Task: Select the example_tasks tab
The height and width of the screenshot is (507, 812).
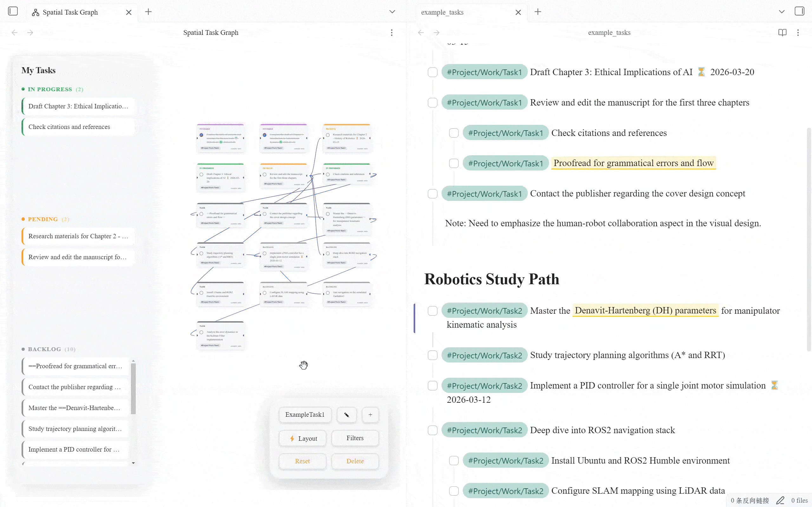Action: (x=442, y=12)
